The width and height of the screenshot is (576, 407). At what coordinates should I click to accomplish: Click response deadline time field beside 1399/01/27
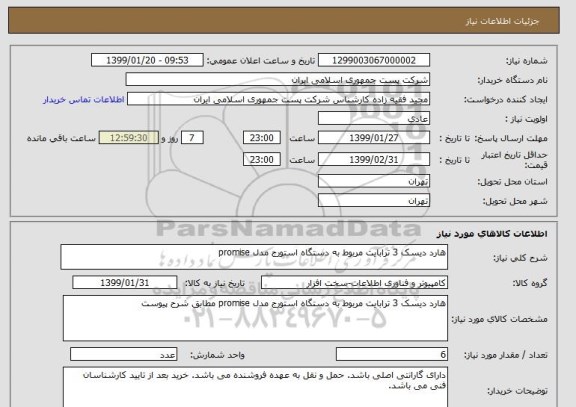point(262,138)
